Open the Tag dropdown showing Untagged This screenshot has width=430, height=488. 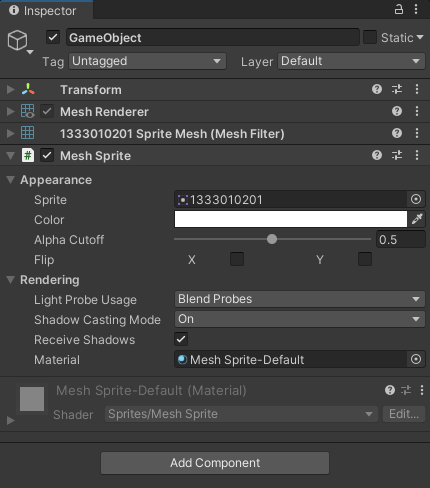pos(147,61)
